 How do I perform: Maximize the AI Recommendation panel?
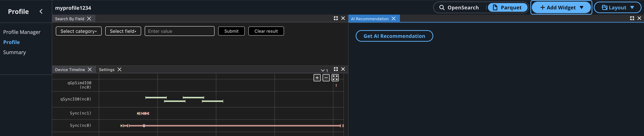pyautogui.click(x=632, y=18)
